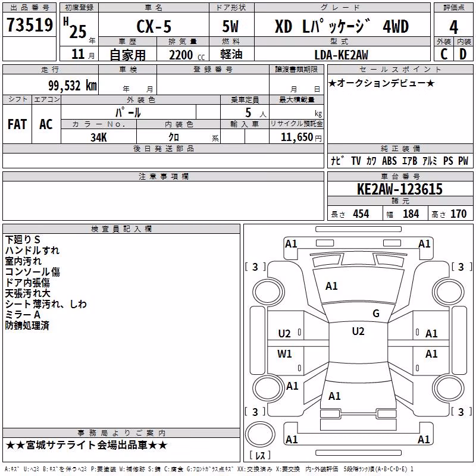Click the U2 mark on the roof

358,331
